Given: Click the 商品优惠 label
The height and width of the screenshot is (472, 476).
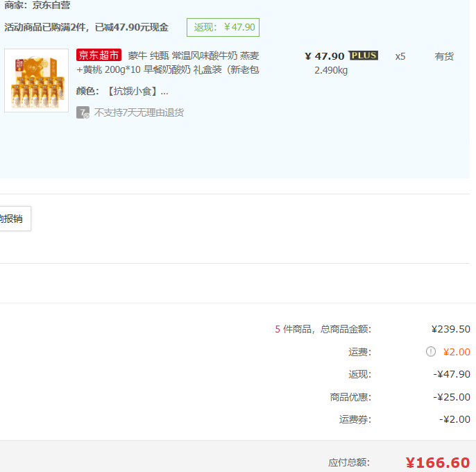Looking at the screenshot, I should (350, 397).
